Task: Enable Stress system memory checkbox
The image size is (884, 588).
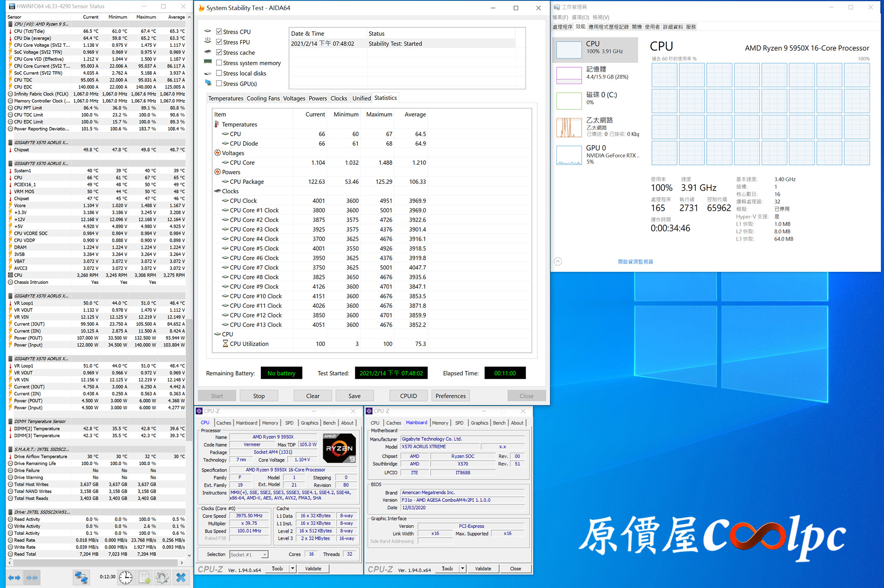Action: 219,63
